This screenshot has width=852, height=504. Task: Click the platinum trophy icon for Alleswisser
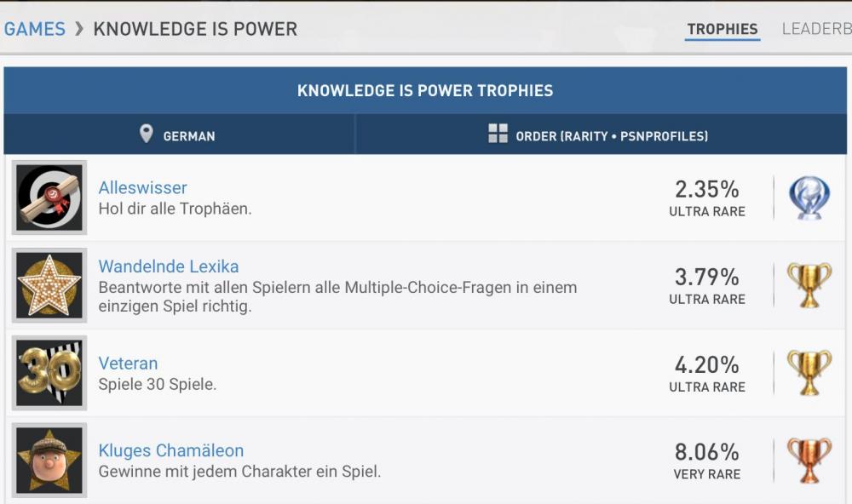(x=809, y=198)
